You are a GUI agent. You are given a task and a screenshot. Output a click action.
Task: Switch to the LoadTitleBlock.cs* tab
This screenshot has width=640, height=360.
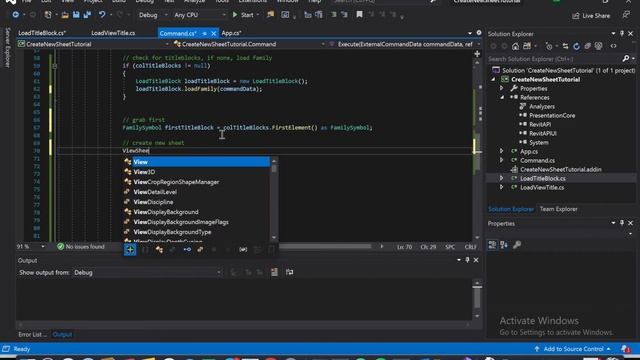(x=42, y=33)
